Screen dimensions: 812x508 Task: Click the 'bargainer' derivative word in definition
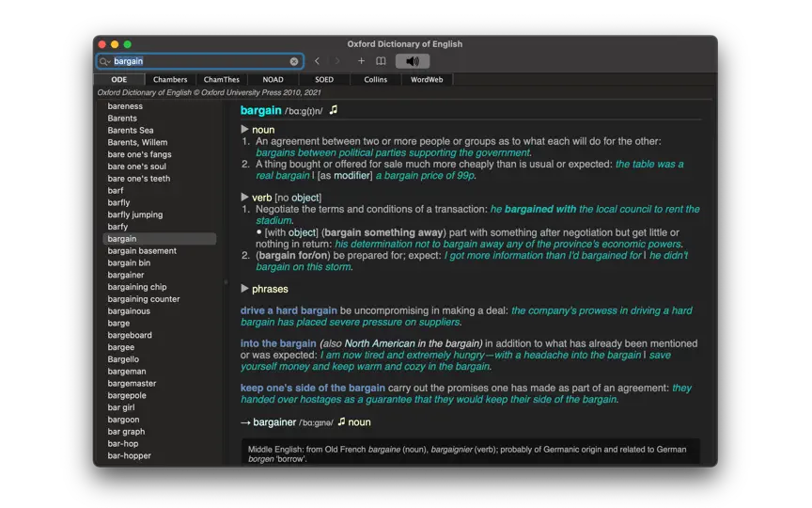click(x=274, y=422)
